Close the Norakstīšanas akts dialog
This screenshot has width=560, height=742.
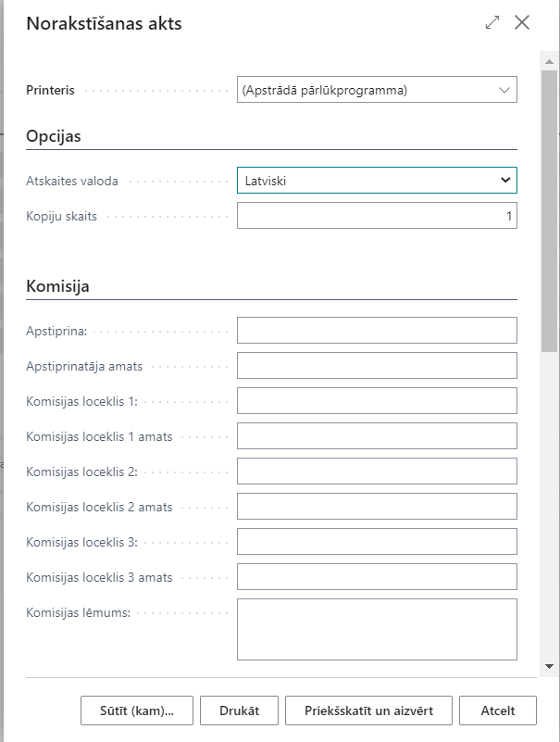pyautogui.click(x=522, y=23)
